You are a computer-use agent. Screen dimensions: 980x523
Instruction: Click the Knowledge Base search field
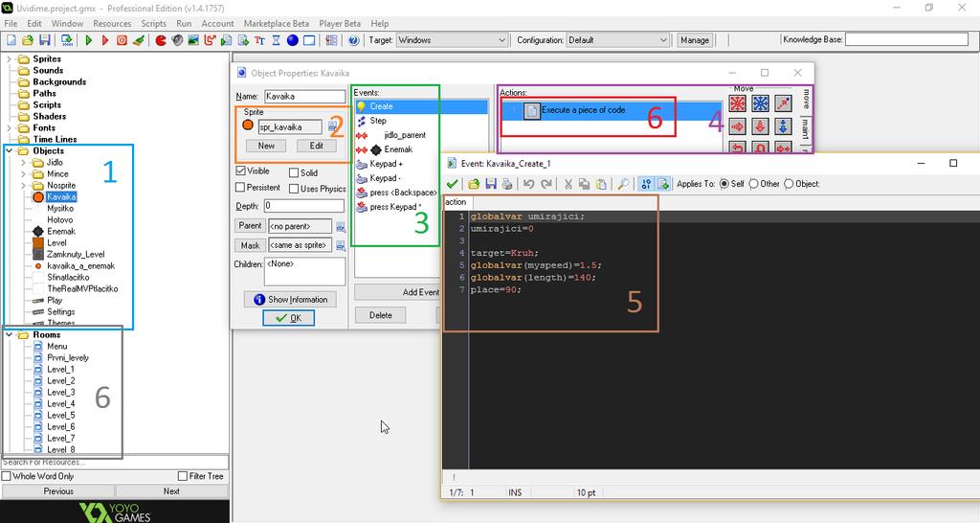(907, 39)
